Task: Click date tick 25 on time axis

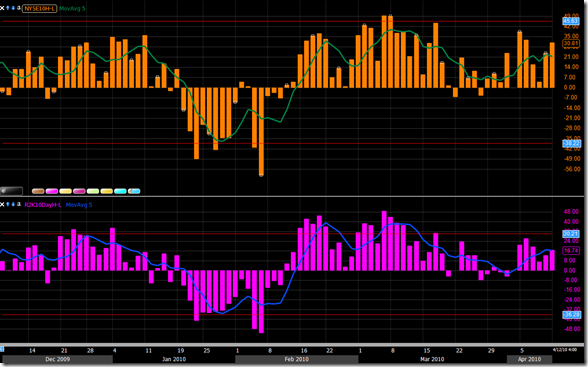Action: [207, 351]
